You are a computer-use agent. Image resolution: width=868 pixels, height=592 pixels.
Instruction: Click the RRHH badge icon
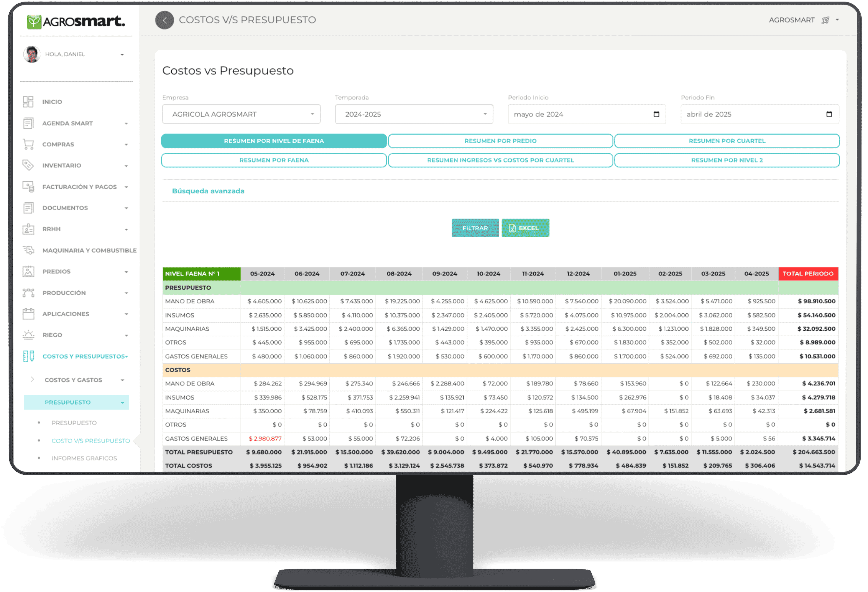click(28, 229)
